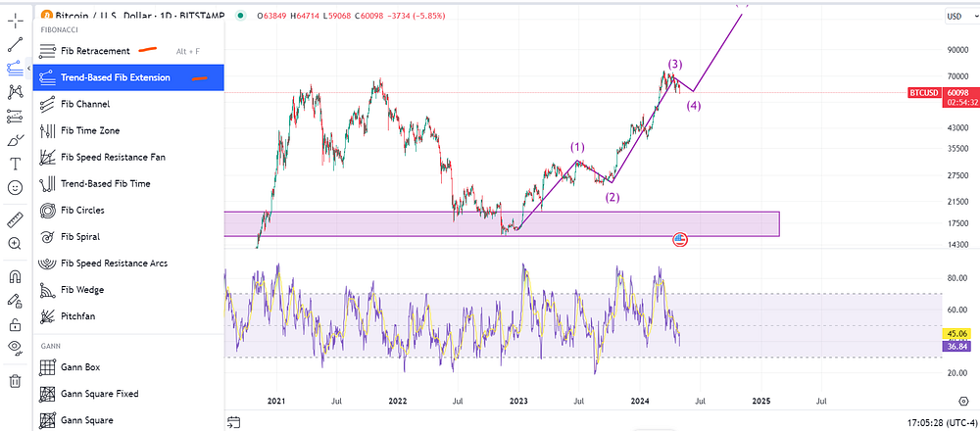Activate the zoom in tool
This screenshot has height=431, width=980.
coord(15,244)
